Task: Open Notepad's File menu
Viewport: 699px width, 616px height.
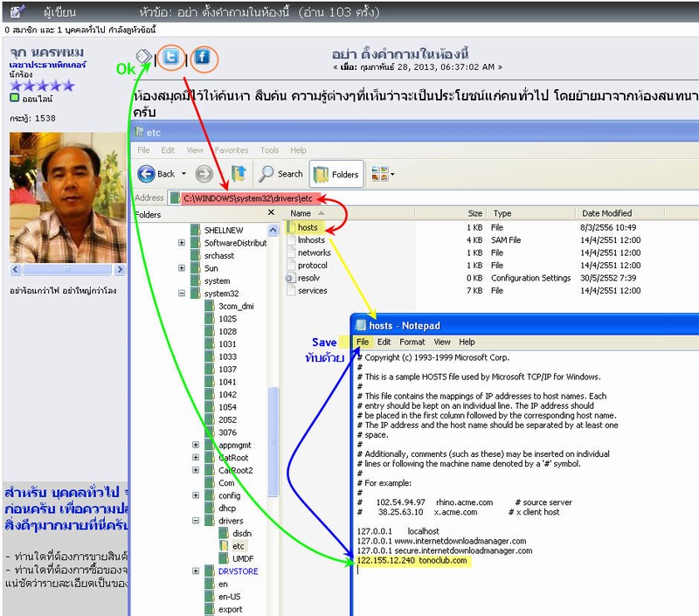Action: 363,342
